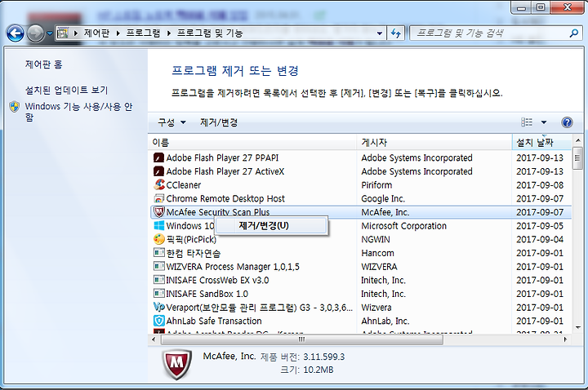Viewport: 588px width, 390px height.
Task: Click the refresh button beside address bar
Action: 396,33
